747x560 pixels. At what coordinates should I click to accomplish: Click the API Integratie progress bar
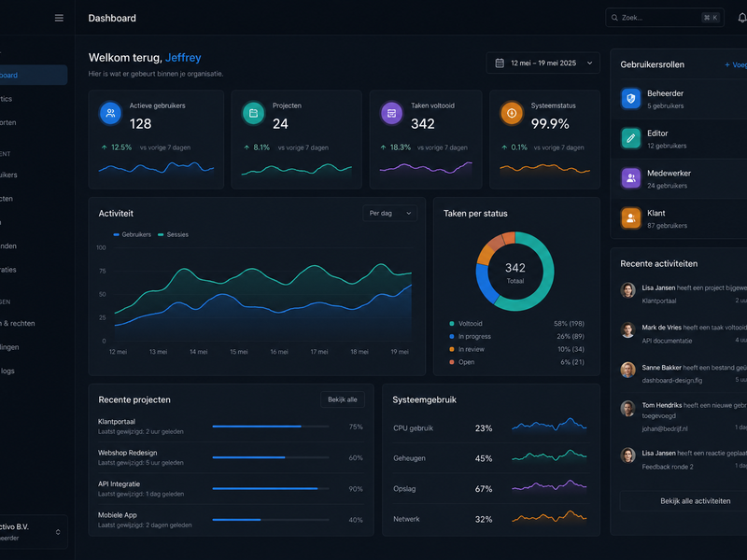point(271,488)
